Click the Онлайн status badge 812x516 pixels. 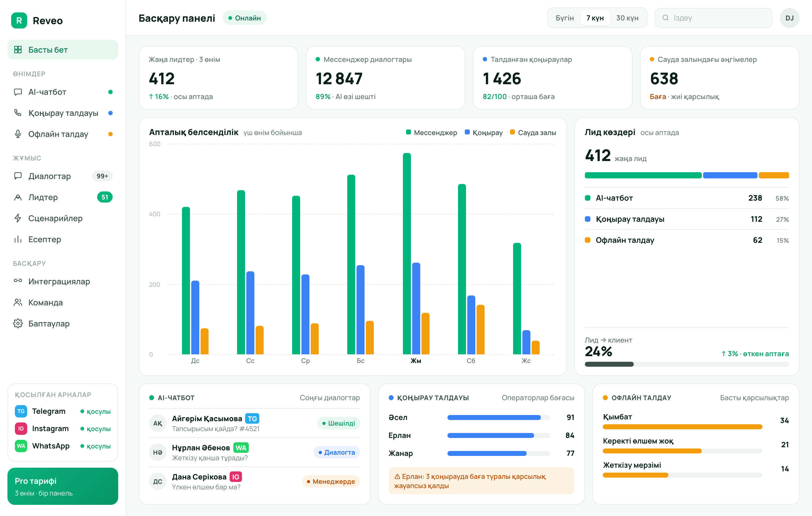point(244,18)
